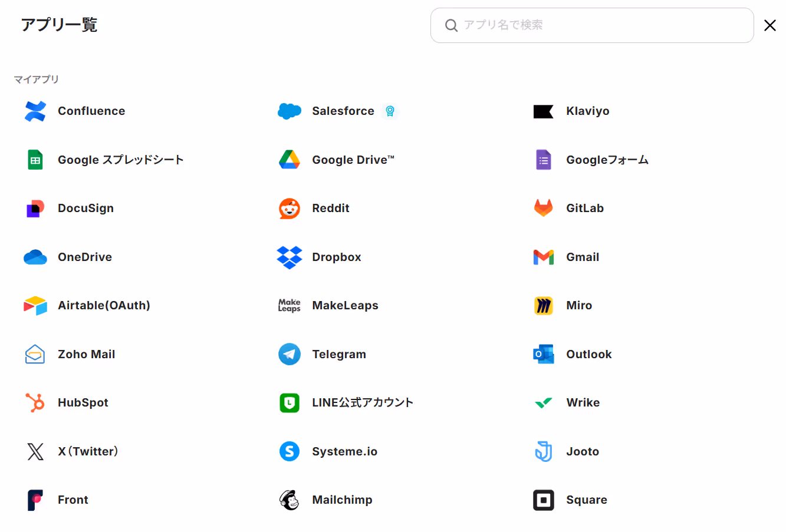Image resolution: width=786 pixels, height=532 pixels.
Task: Select the Salesforce cloud icon
Action: (x=290, y=111)
